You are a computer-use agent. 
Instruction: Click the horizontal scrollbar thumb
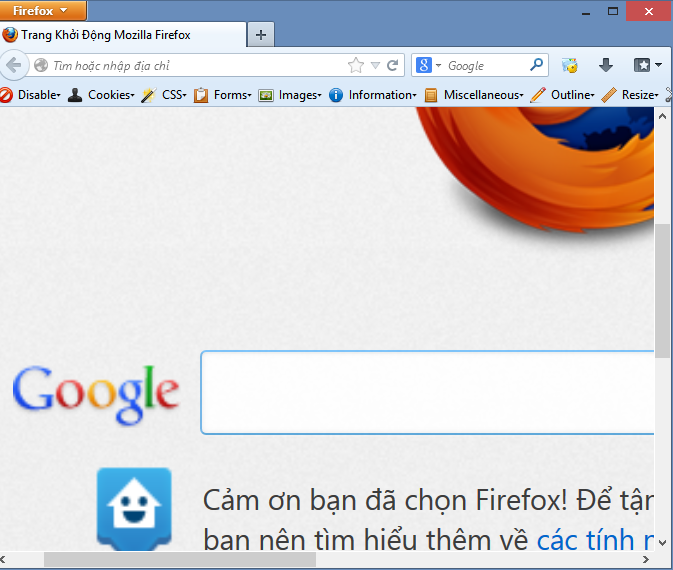click(180, 559)
